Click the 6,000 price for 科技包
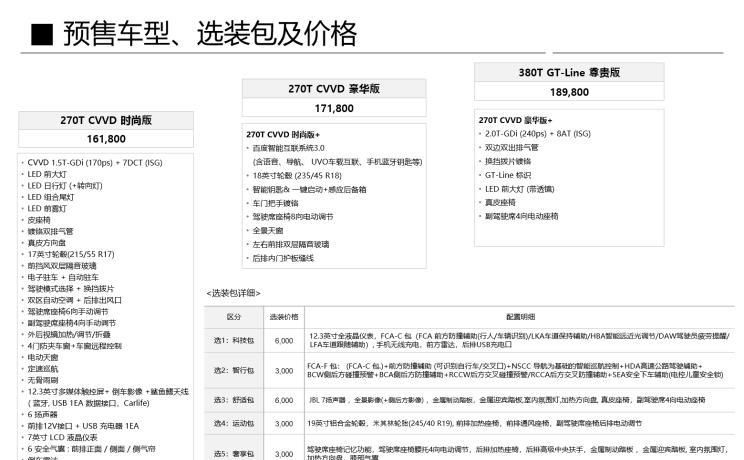 pos(284,340)
